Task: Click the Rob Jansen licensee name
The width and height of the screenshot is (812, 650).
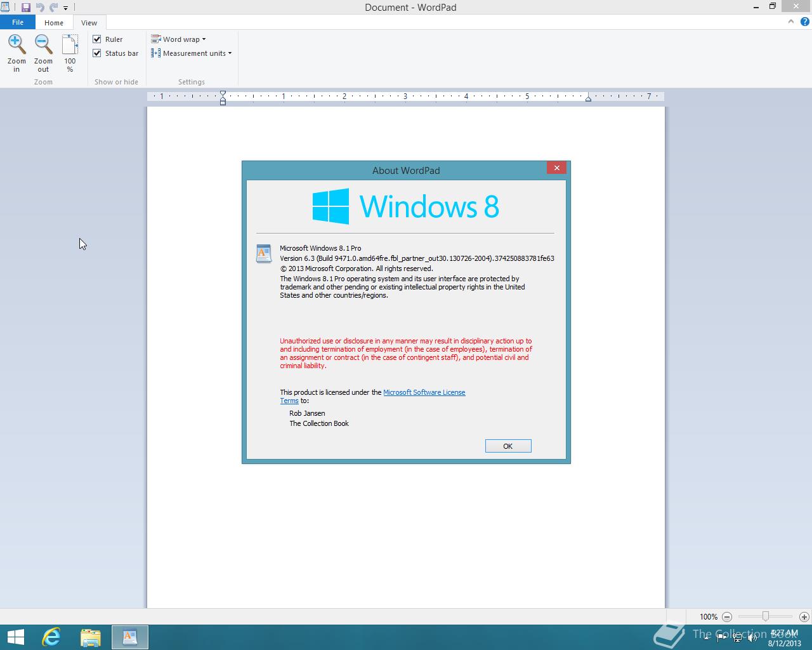Action: (307, 413)
